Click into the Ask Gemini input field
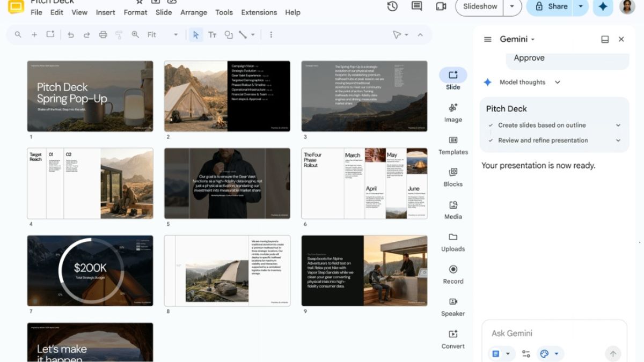644x362 pixels. (x=554, y=333)
